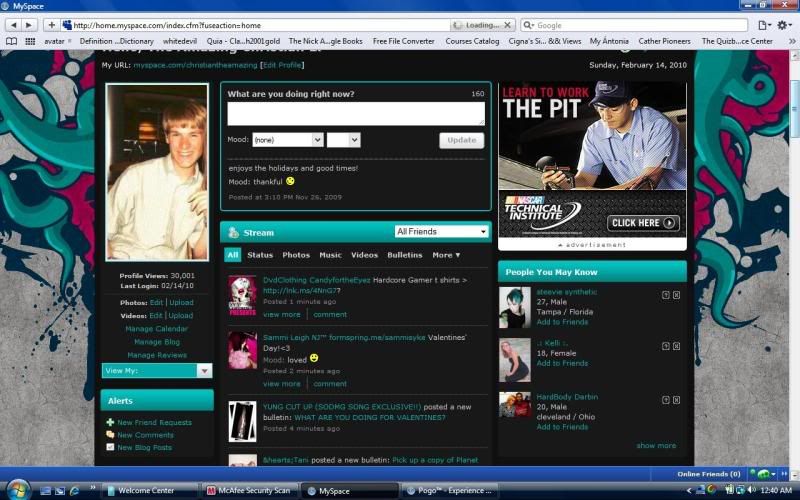Add HardBody Darbin to Friends
Image resolution: width=800 pixels, height=500 pixels.
point(562,427)
